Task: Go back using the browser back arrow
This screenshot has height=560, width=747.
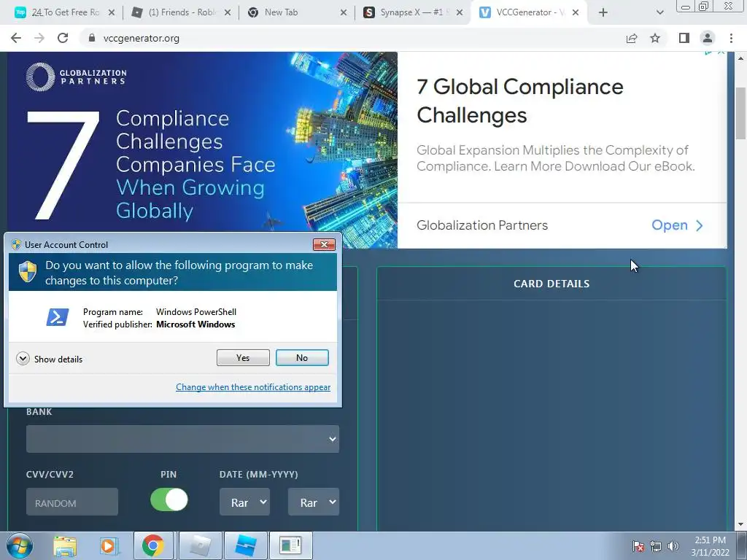Action: (x=16, y=38)
